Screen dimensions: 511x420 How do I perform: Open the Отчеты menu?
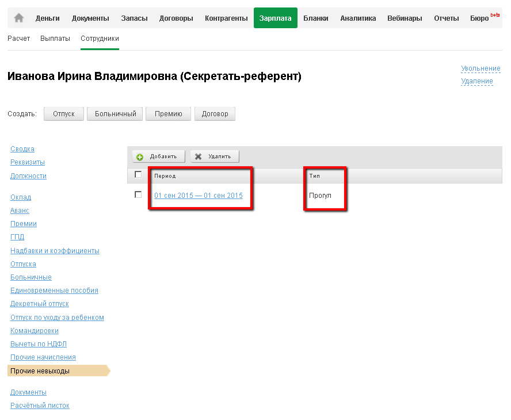tap(446, 18)
